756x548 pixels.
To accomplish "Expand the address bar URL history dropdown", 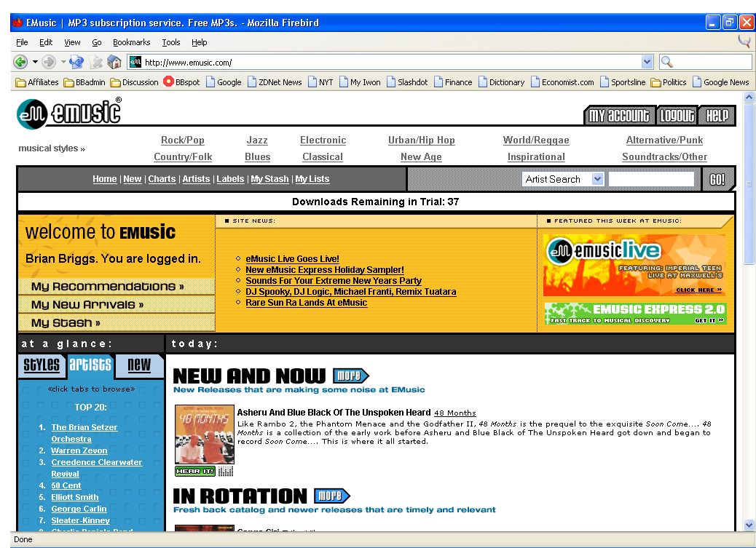I will click(647, 62).
